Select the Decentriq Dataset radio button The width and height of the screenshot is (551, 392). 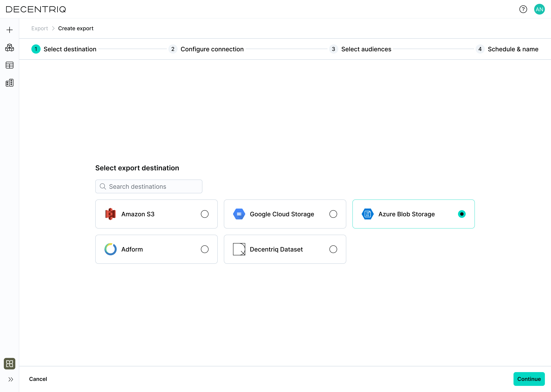tap(333, 249)
